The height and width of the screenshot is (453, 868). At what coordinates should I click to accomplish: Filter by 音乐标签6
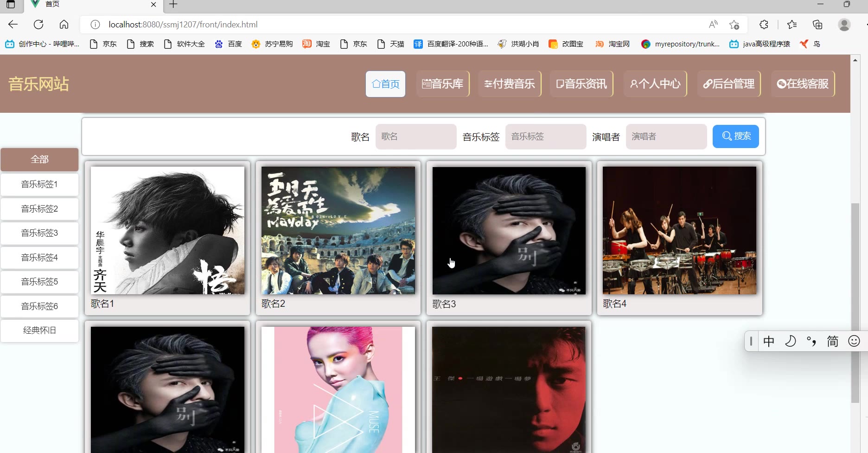tap(39, 306)
